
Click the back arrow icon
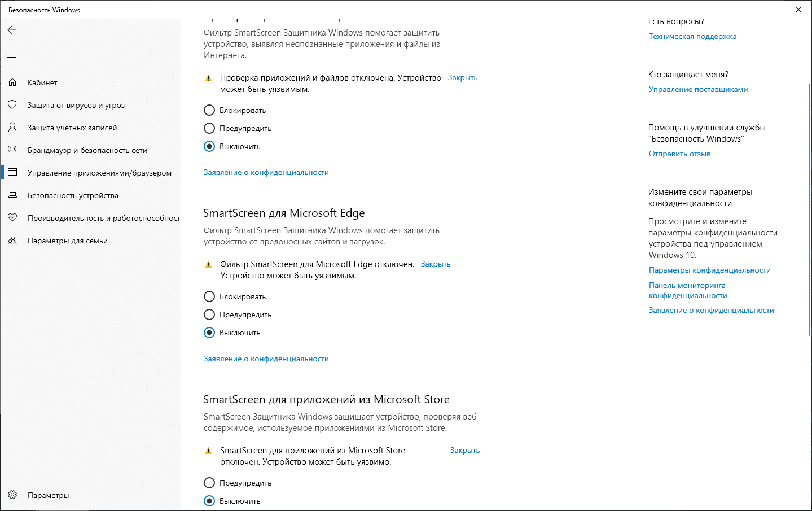point(12,30)
